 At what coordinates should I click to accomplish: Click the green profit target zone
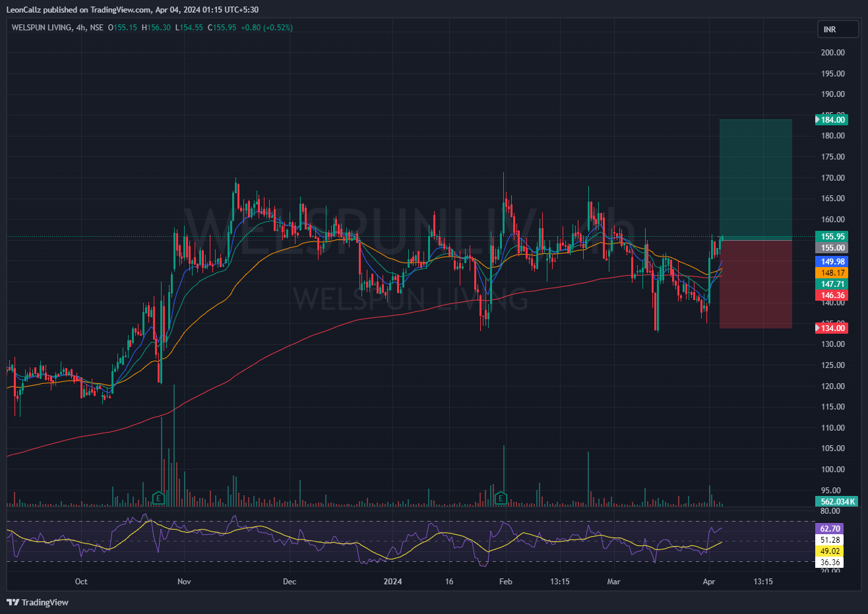coord(755,179)
